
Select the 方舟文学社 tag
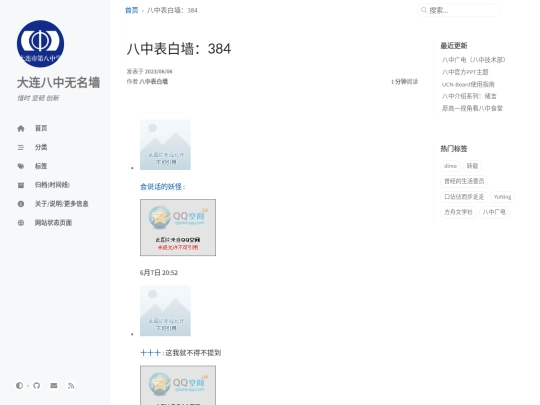coord(458,212)
